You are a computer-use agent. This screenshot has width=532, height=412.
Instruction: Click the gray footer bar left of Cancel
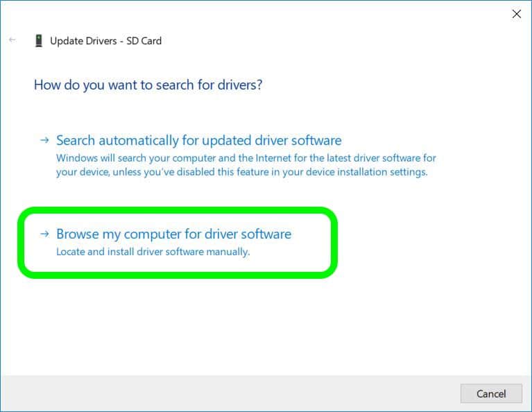tap(229, 393)
